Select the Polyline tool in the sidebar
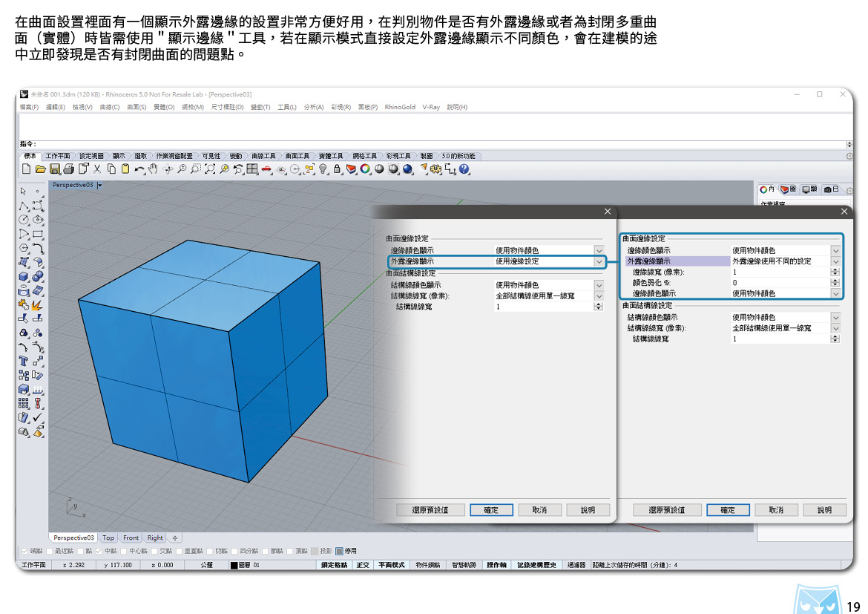Screen dimensions: 868x614 23,206
